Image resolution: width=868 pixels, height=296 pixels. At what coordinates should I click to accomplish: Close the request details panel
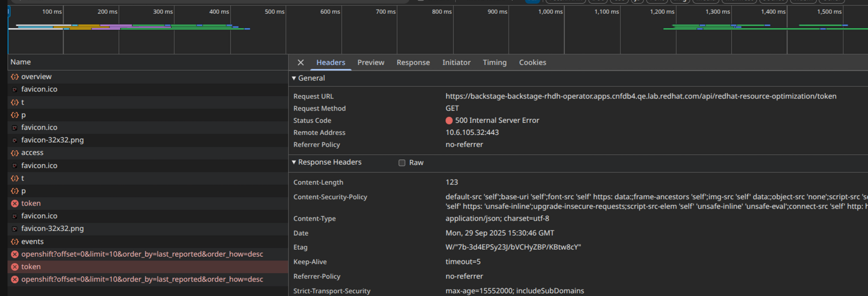click(301, 62)
